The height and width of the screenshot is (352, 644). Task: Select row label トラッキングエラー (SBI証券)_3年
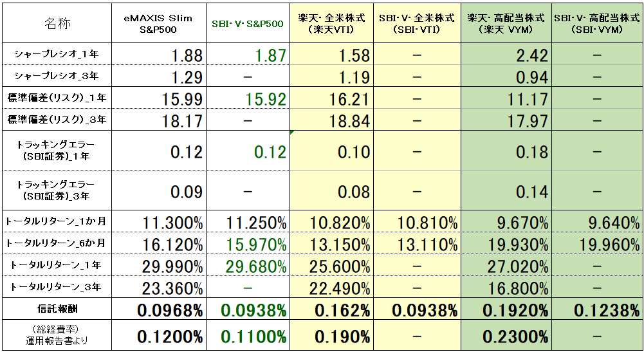tap(57, 190)
